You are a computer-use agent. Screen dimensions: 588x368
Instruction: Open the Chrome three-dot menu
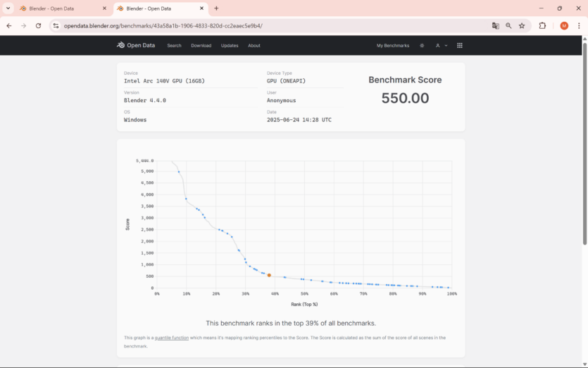tap(579, 26)
